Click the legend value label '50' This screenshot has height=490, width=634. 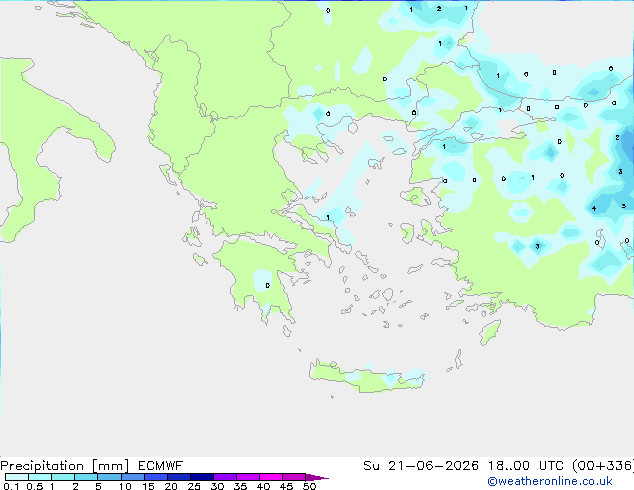click(x=309, y=486)
